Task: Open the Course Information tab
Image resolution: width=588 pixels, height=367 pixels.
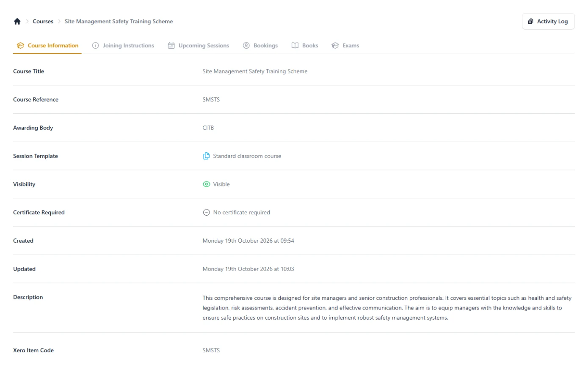Action: [x=47, y=46]
